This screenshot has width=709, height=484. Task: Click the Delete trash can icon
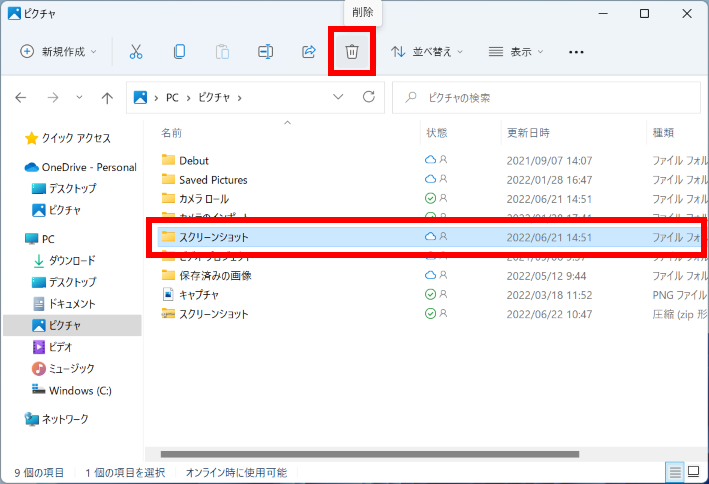[352, 52]
